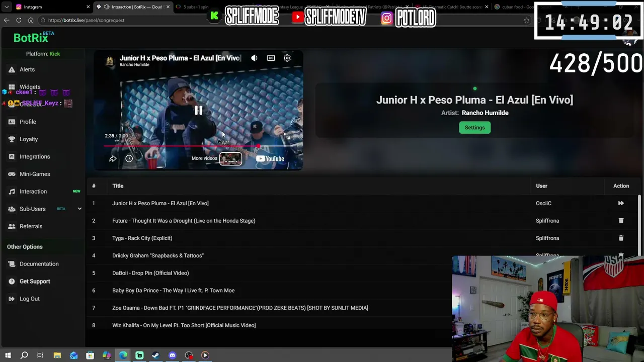
Task: Mute the YouTube player volume
Action: [x=254, y=58]
